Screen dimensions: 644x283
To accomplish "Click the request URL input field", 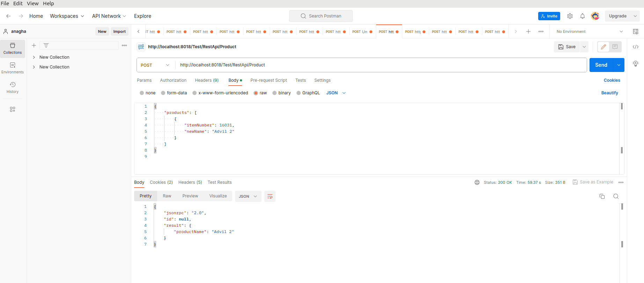I will click(x=381, y=65).
